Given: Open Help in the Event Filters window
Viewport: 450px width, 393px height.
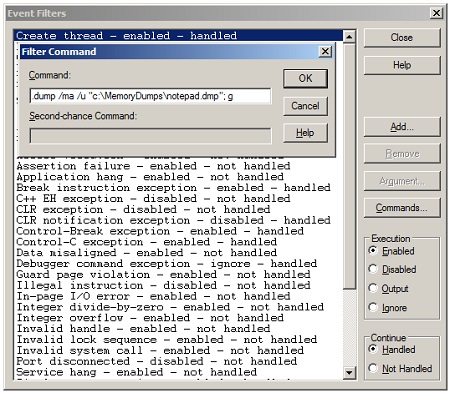Looking at the screenshot, I should [402, 65].
